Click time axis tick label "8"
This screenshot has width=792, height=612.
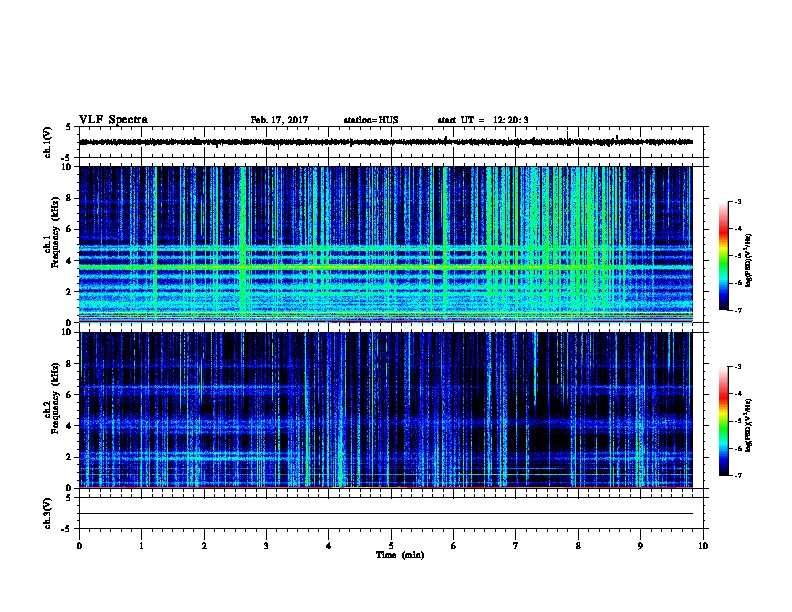[x=578, y=546]
